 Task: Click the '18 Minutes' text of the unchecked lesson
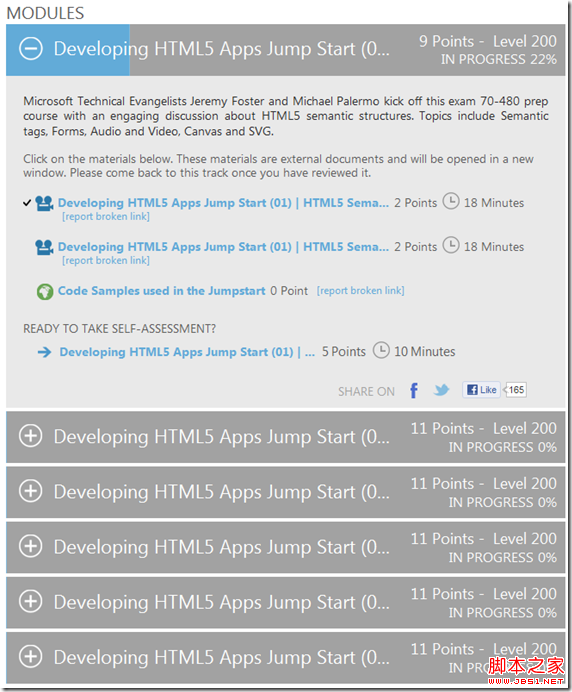coord(494,247)
